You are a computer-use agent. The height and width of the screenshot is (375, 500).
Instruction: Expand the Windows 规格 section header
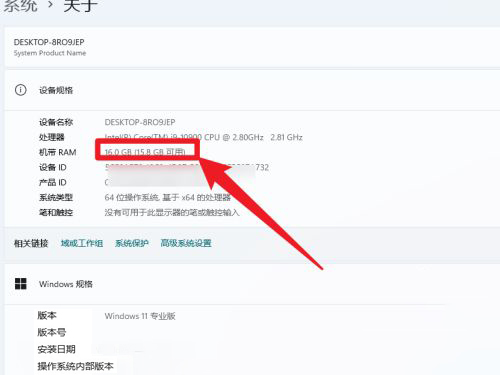[252, 284]
